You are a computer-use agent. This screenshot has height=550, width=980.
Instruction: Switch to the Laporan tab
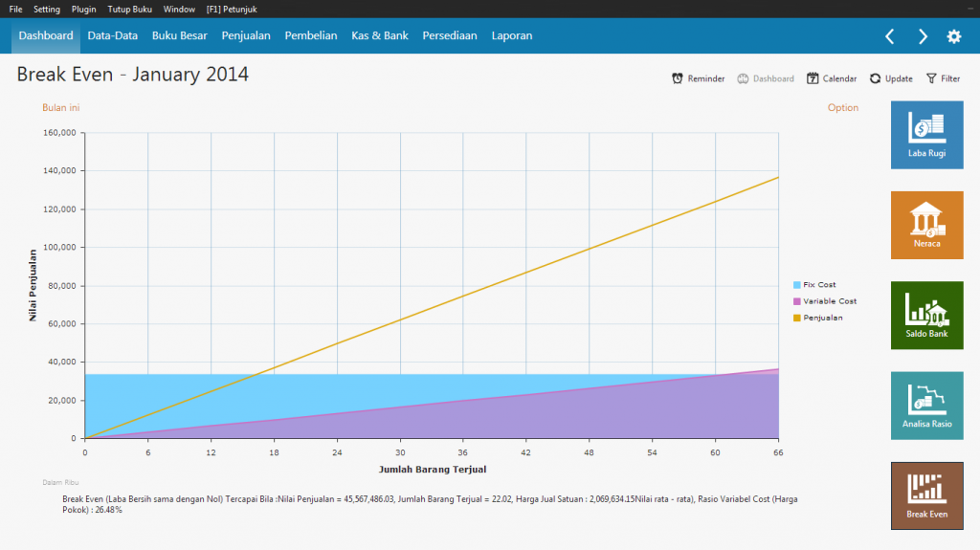(x=511, y=35)
